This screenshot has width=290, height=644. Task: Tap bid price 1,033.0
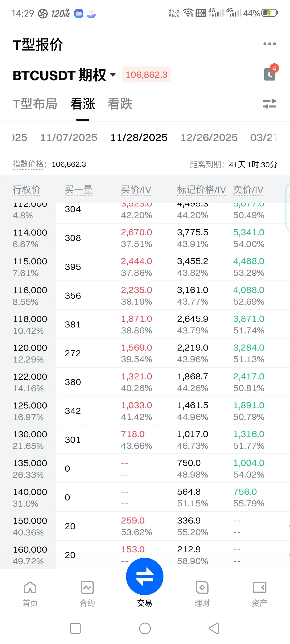pyautogui.click(x=136, y=405)
